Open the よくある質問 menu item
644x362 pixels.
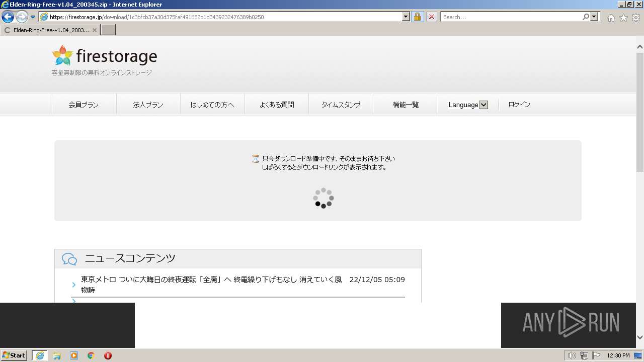pyautogui.click(x=277, y=105)
